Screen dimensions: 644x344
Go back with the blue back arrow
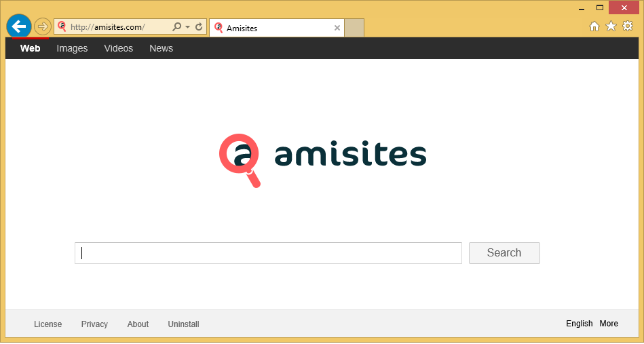(x=19, y=26)
